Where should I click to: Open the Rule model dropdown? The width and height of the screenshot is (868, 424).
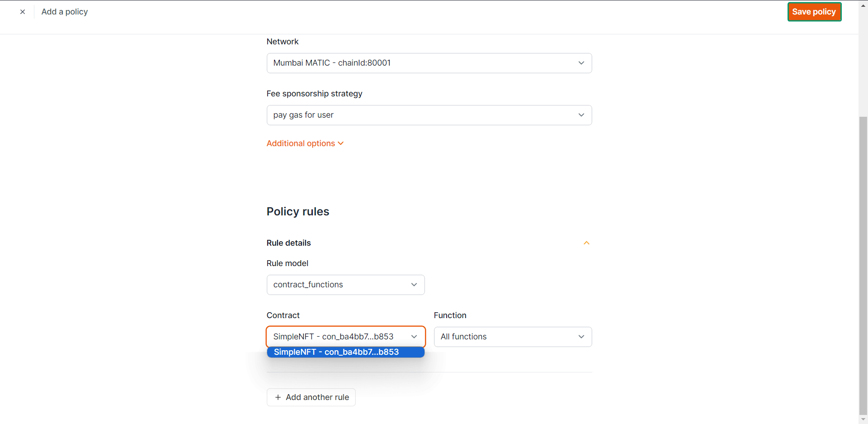(345, 285)
